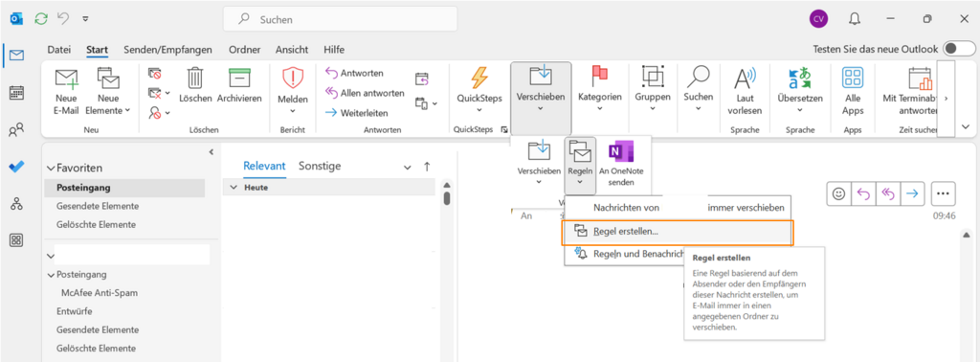Image resolution: width=980 pixels, height=362 pixels.
Task: Open the calendar icon in the sidebar
Action: (x=17, y=93)
